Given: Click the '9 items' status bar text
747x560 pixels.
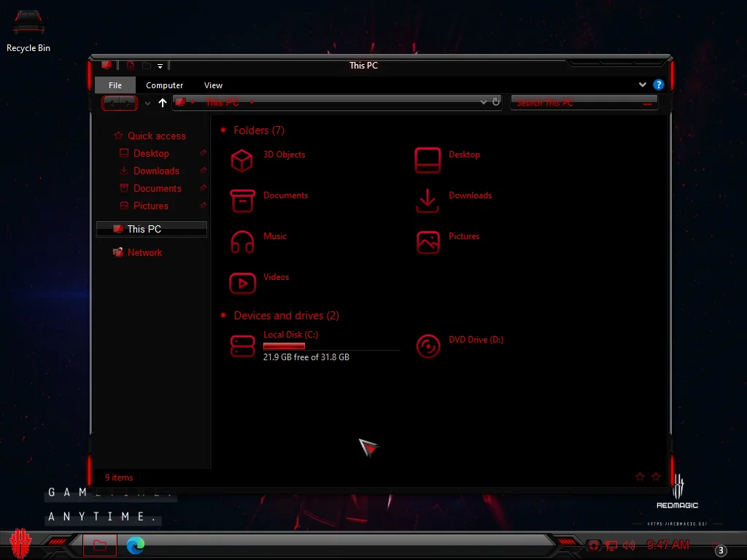Looking at the screenshot, I should pos(119,477).
